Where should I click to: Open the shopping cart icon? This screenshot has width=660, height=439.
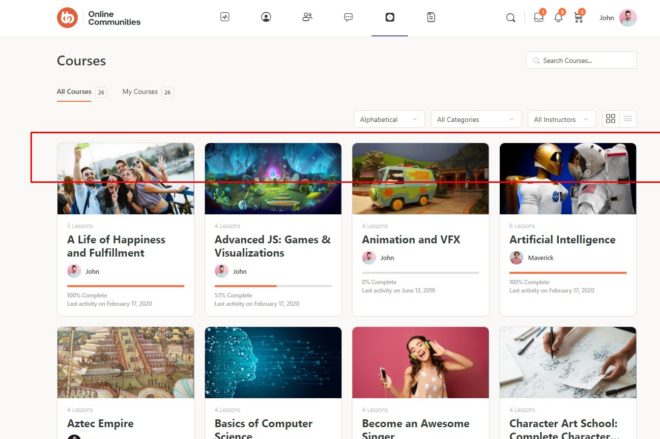(x=578, y=18)
